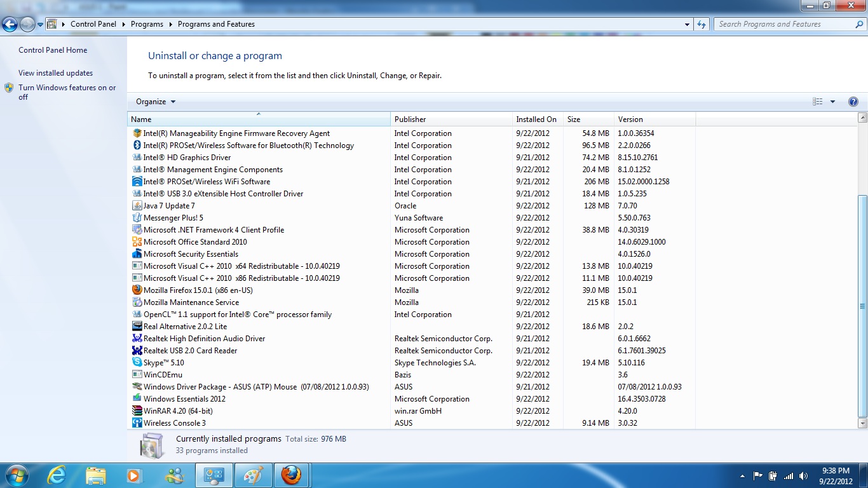Open the help question mark icon
Image resolution: width=868 pixels, height=488 pixels.
(x=853, y=102)
